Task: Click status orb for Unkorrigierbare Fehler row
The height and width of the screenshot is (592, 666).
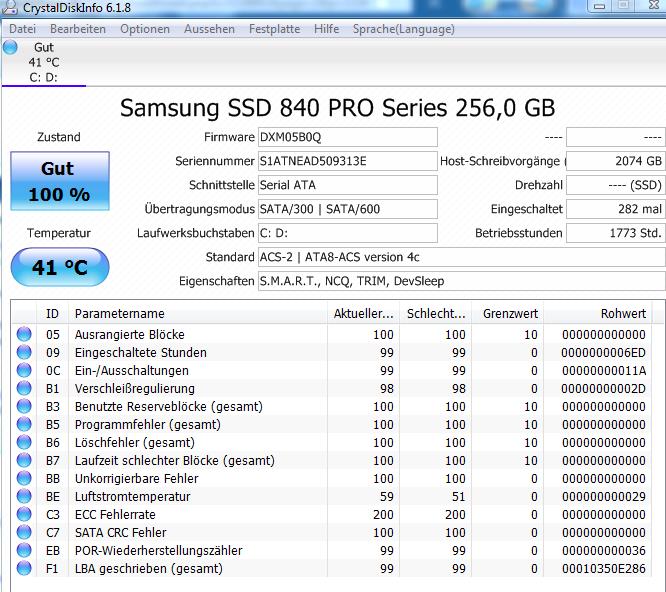Action: click(x=24, y=478)
